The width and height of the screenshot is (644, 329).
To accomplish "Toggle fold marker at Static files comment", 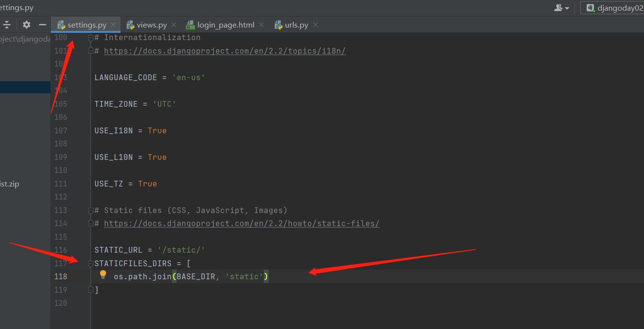I will (90, 210).
